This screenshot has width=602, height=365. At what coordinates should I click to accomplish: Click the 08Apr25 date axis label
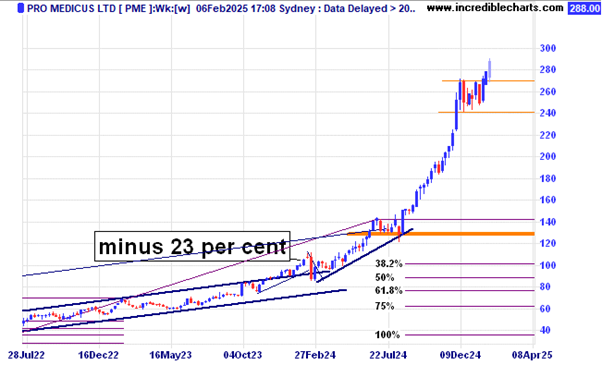pyautogui.click(x=533, y=355)
